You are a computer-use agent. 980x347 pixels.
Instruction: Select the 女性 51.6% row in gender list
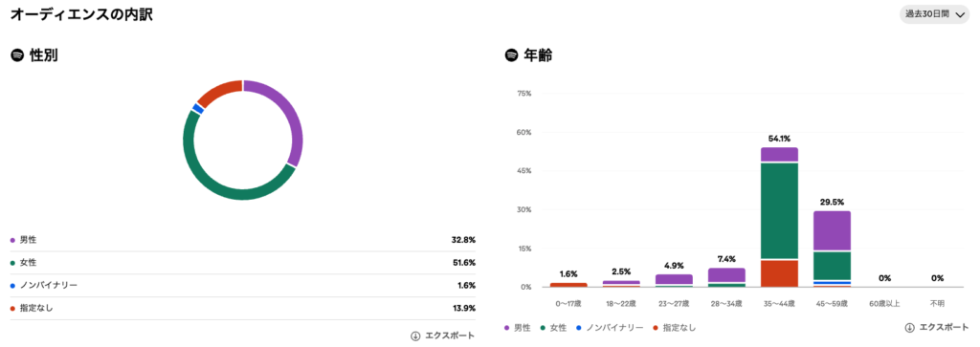(x=242, y=263)
